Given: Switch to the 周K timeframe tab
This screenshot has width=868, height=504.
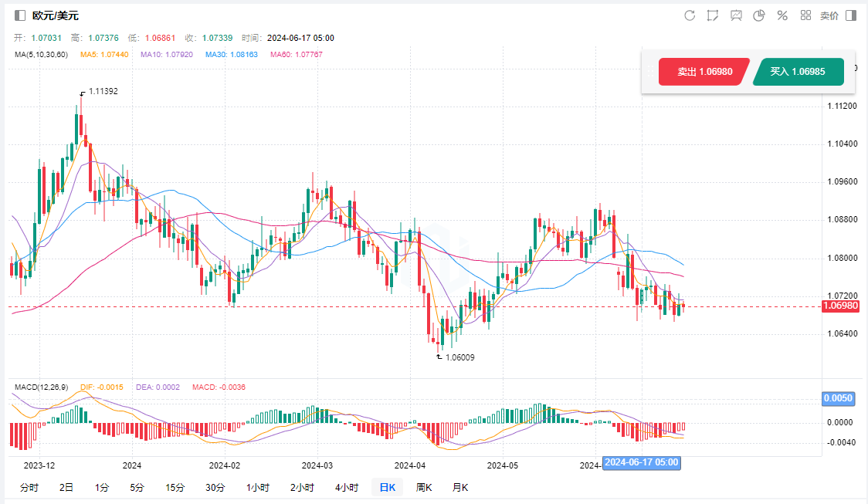Looking at the screenshot, I should pos(424,487).
